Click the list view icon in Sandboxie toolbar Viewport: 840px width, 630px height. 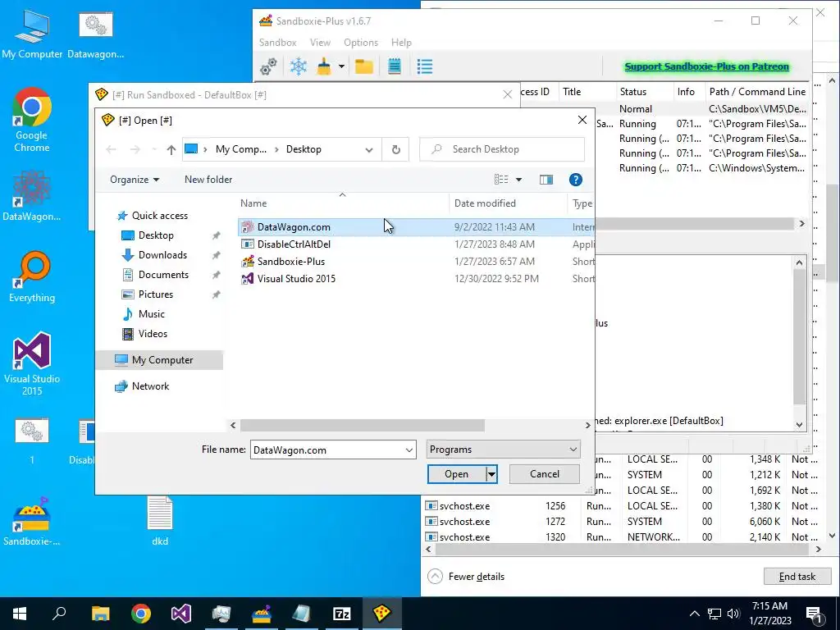425,67
